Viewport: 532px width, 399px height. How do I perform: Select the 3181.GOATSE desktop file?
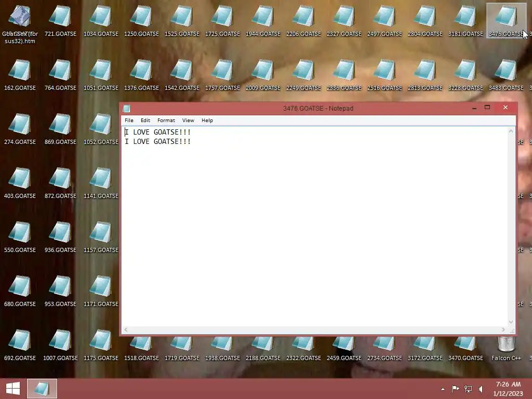point(465,21)
